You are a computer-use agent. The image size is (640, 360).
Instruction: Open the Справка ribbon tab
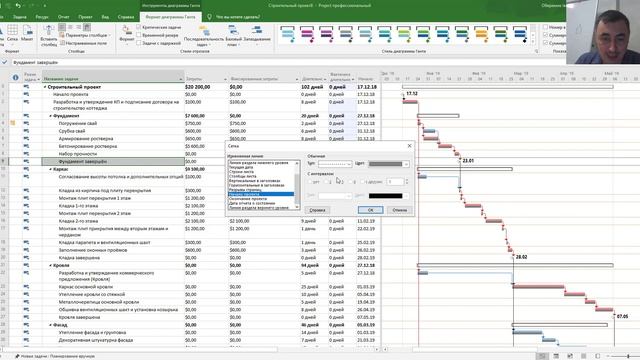click(125, 17)
